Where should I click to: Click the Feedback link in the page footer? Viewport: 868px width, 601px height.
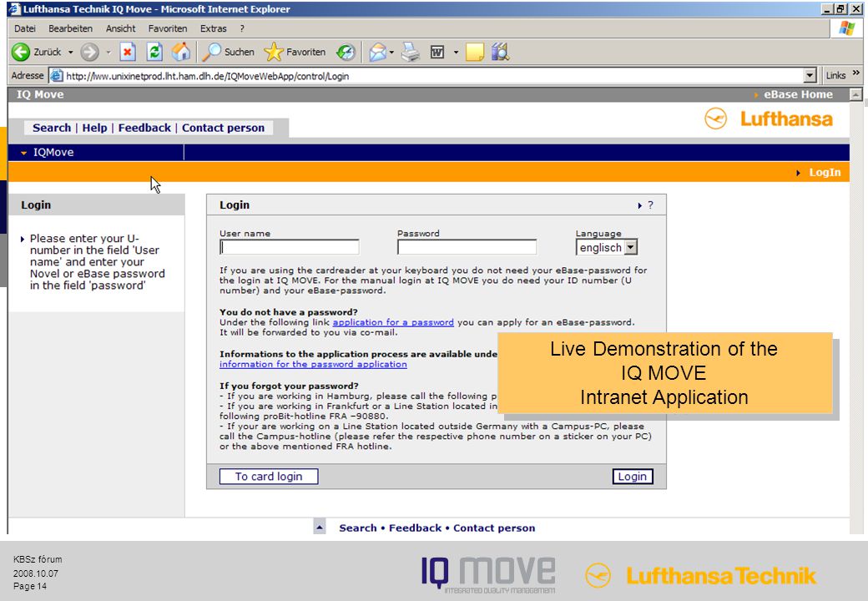(x=415, y=528)
